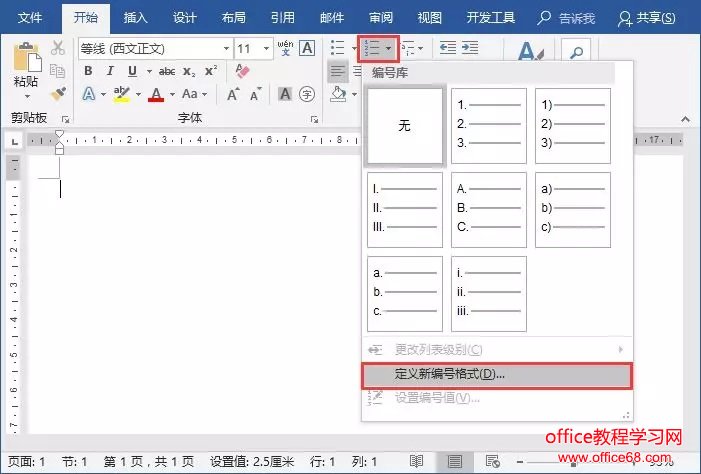Click the Align Left icon

(x=338, y=71)
